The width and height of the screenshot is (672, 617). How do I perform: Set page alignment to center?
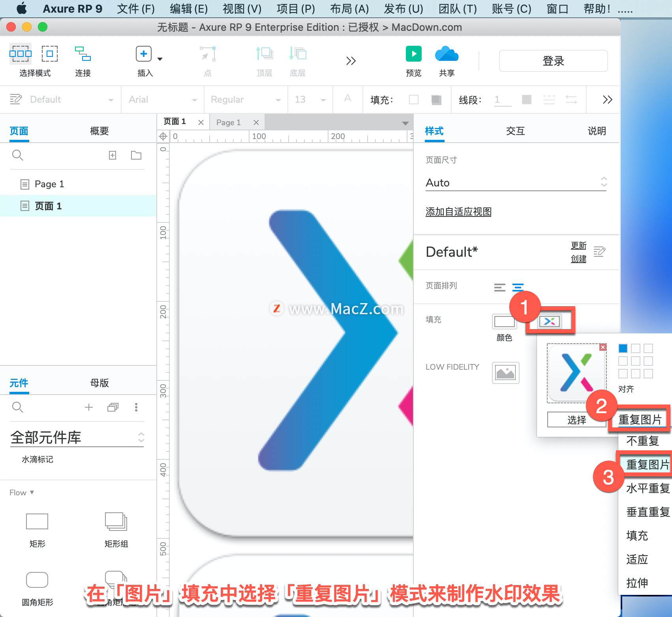518,287
